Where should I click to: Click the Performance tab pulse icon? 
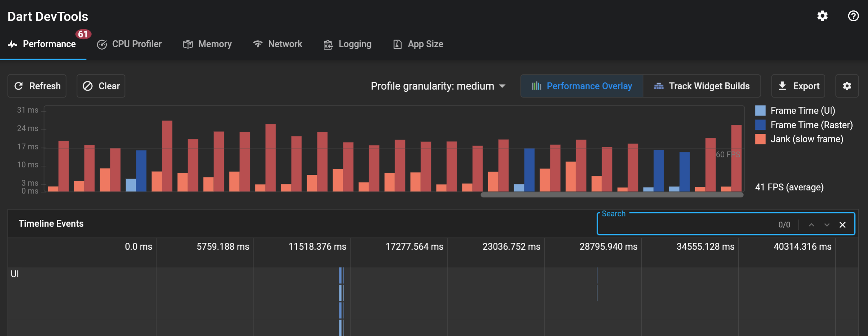tap(13, 44)
